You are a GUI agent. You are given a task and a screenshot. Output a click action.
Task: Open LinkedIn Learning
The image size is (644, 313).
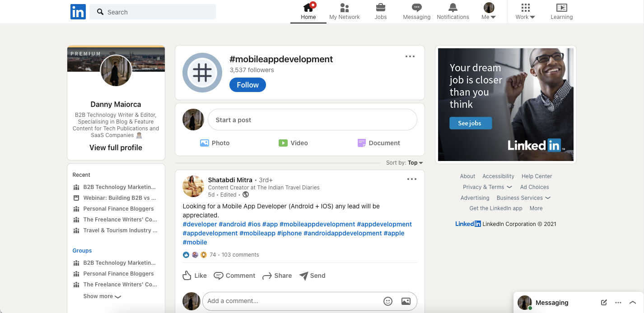pos(561,11)
